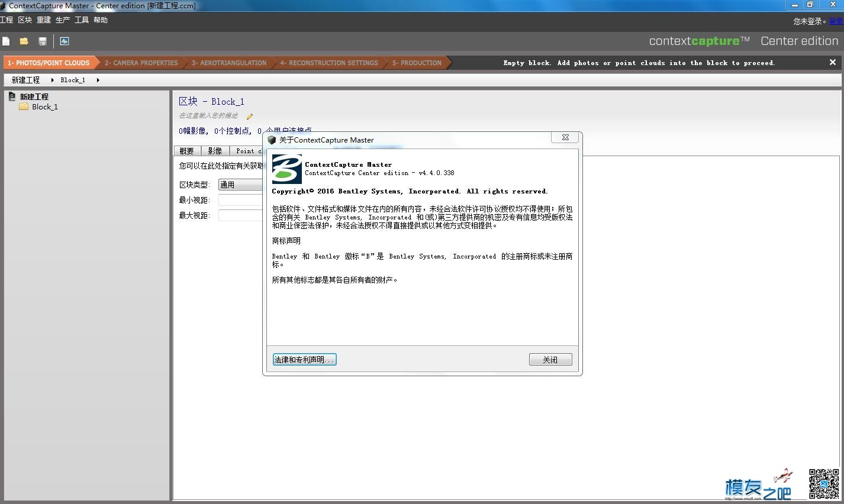Image resolution: width=844 pixels, height=504 pixels.
Task: Dismiss the Empty block notification with X
Action: [x=833, y=62]
